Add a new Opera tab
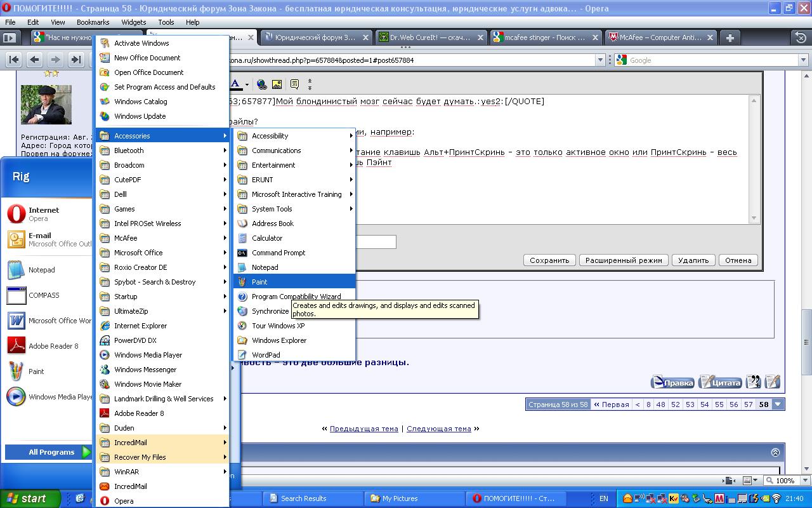Screen dimensions: 812x508 coord(730,37)
